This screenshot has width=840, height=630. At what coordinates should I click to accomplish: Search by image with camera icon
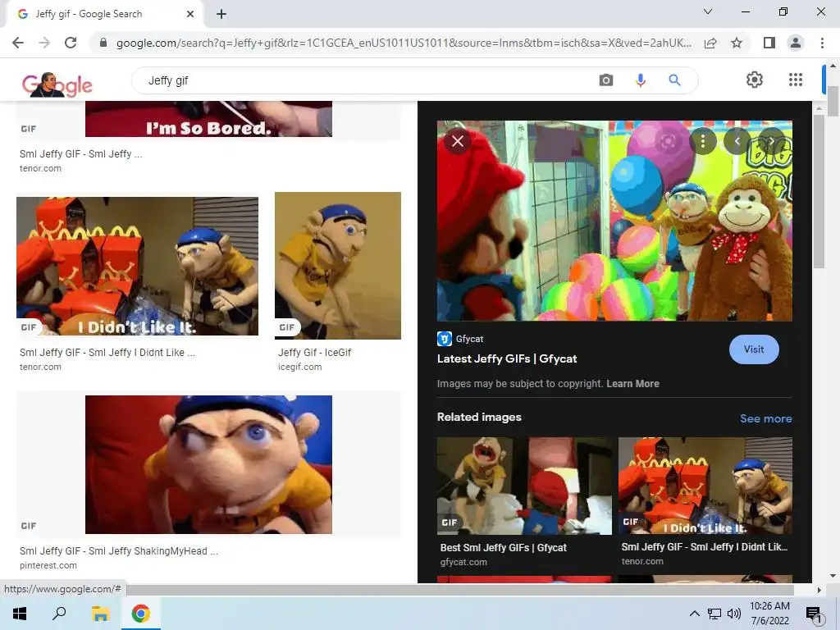(606, 80)
